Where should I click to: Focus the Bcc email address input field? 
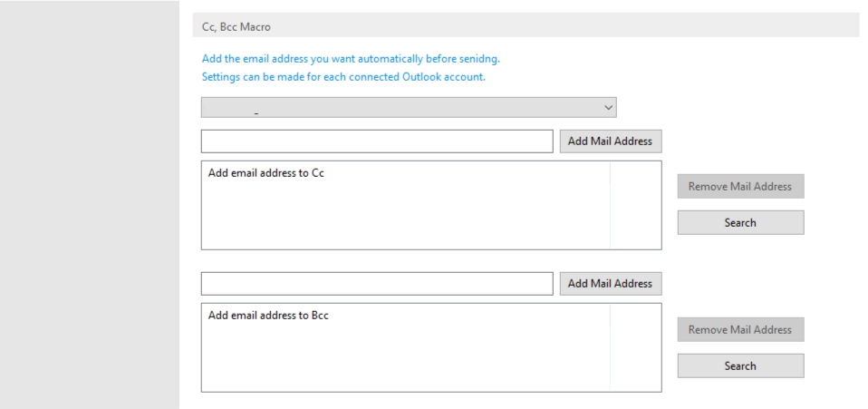(376, 284)
